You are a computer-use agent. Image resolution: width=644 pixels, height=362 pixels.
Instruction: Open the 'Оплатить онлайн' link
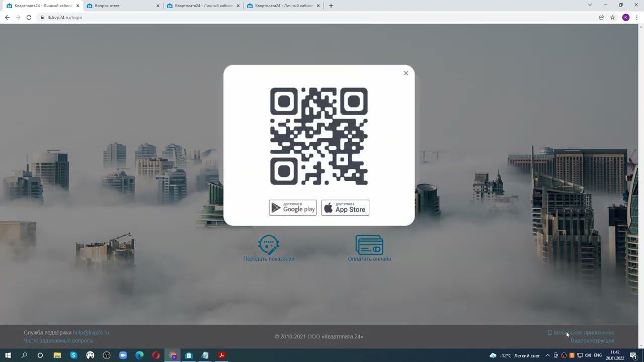pos(369,259)
